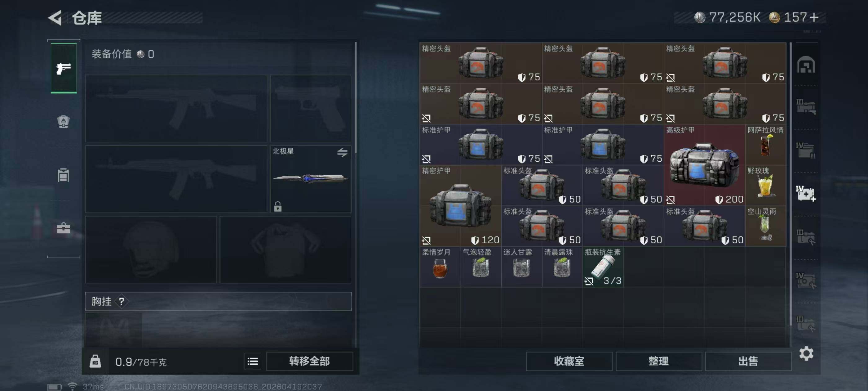
Task: Open the warehouse settings gear icon
Action: pyautogui.click(x=806, y=353)
